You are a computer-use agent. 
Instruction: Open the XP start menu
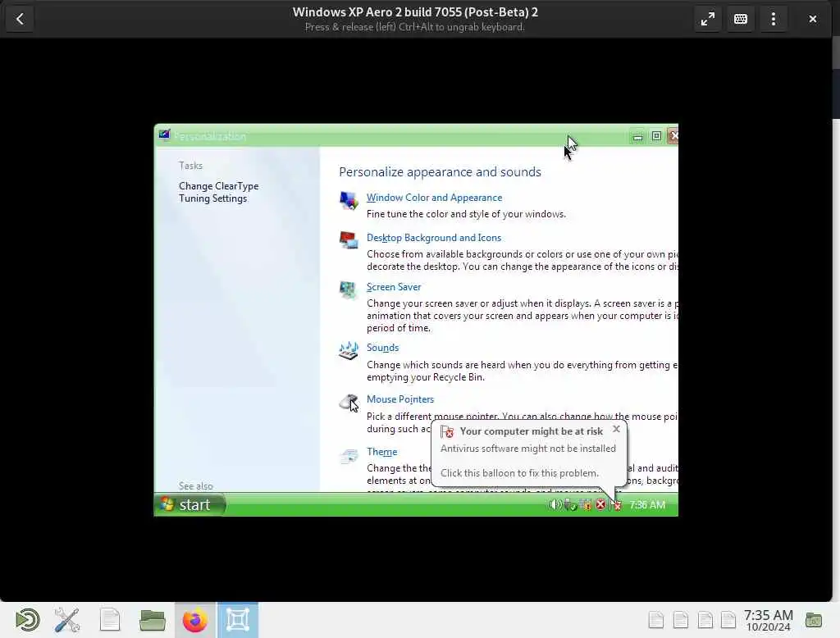coord(190,504)
